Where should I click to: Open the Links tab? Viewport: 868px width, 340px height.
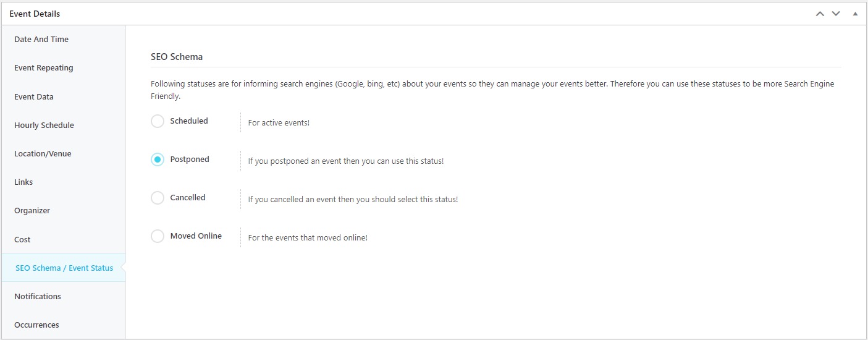tap(64, 182)
